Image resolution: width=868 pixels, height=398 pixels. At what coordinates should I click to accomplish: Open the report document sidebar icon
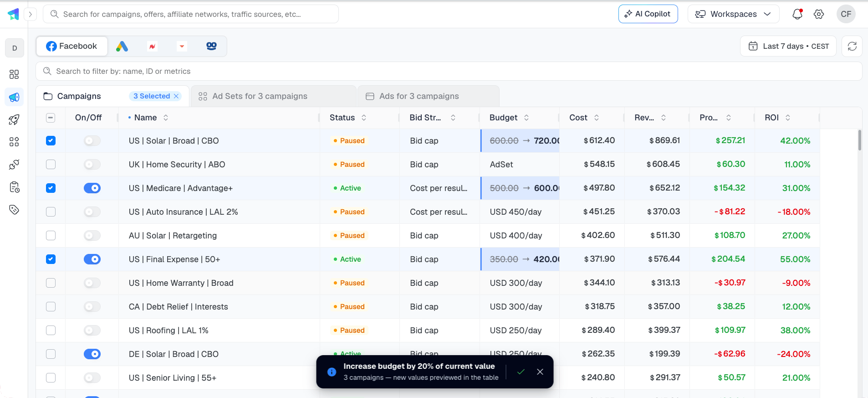[x=14, y=187]
